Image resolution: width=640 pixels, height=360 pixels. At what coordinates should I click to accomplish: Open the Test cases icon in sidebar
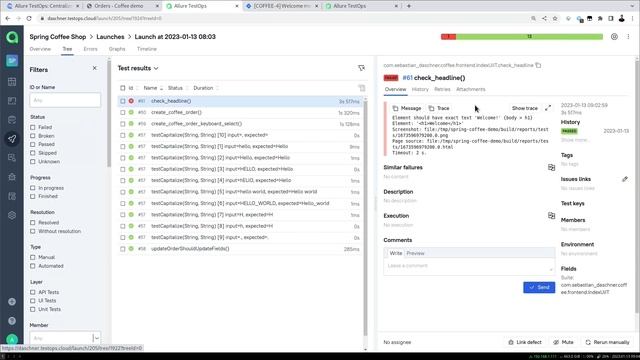pos(12,100)
